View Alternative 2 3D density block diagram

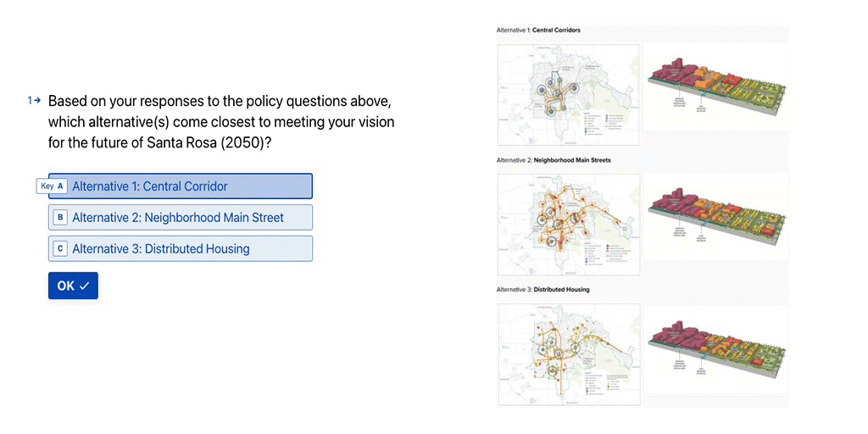pyautogui.click(x=715, y=216)
